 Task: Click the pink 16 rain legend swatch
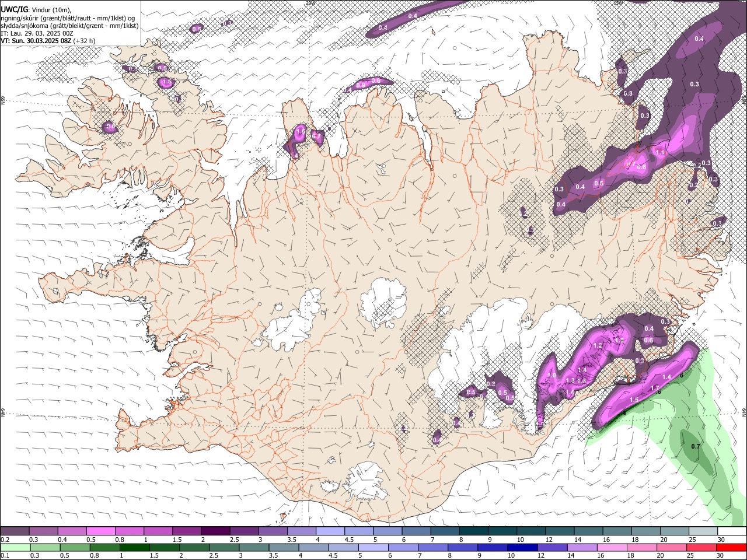(612, 547)
